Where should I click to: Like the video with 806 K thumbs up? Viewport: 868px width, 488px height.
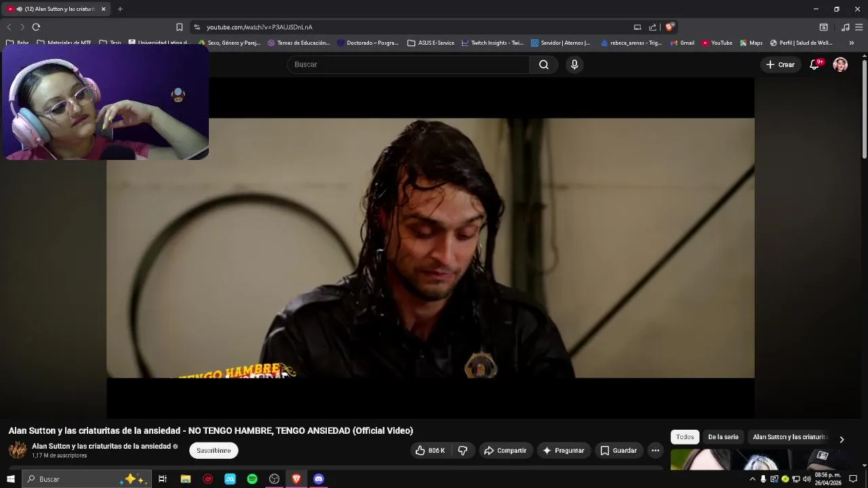tap(430, 451)
